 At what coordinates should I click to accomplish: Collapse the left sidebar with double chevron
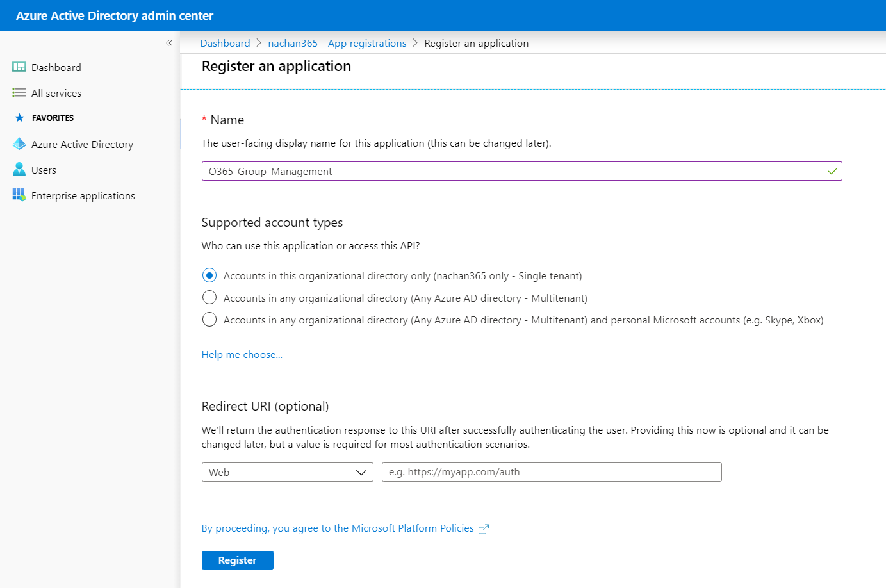[x=169, y=43]
